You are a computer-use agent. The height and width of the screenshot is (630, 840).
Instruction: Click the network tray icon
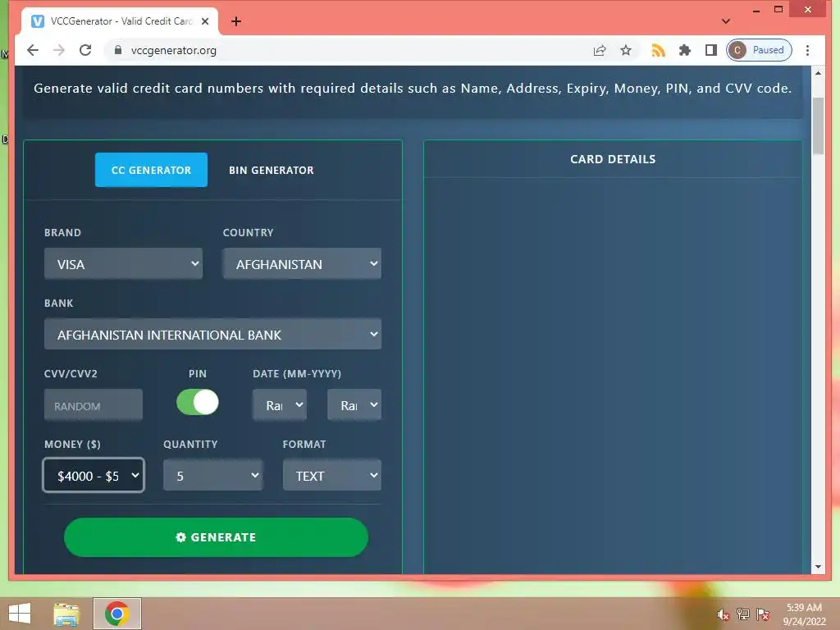pyautogui.click(x=743, y=614)
